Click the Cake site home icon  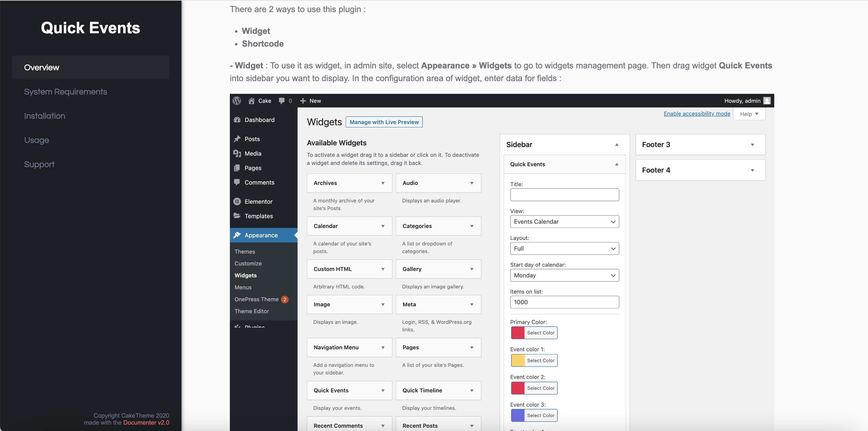(251, 101)
